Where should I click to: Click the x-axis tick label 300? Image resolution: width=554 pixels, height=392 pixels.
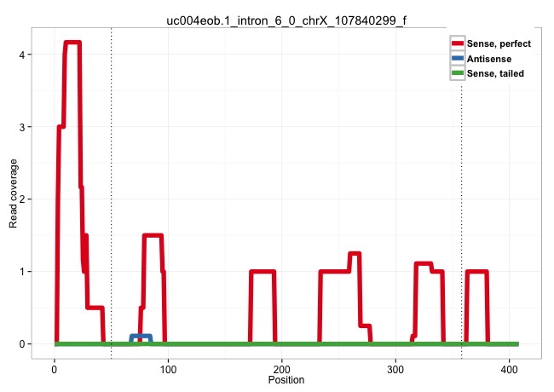pyautogui.click(x=395, y=367)
